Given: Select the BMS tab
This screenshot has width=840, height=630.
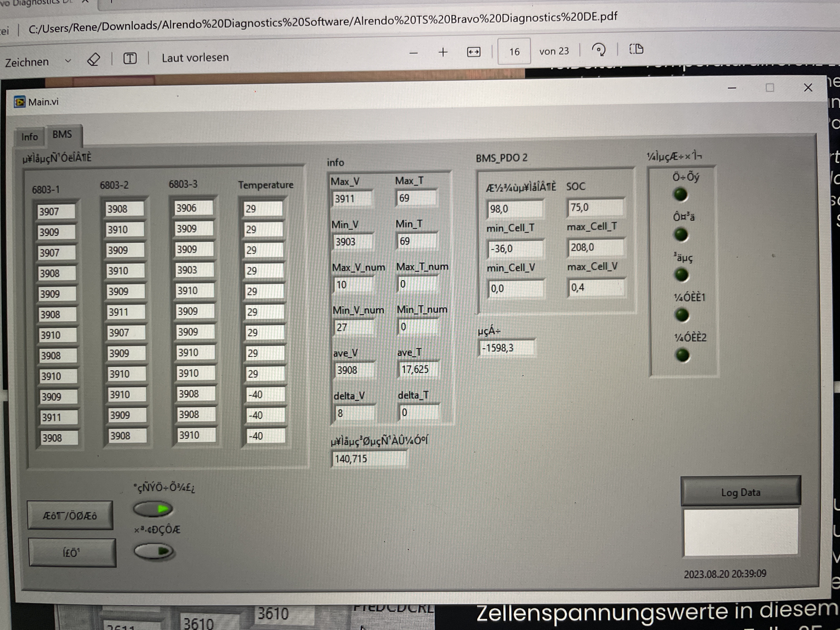Looking at the screenshot, I should pyautogui.click(x=62, y=134).
